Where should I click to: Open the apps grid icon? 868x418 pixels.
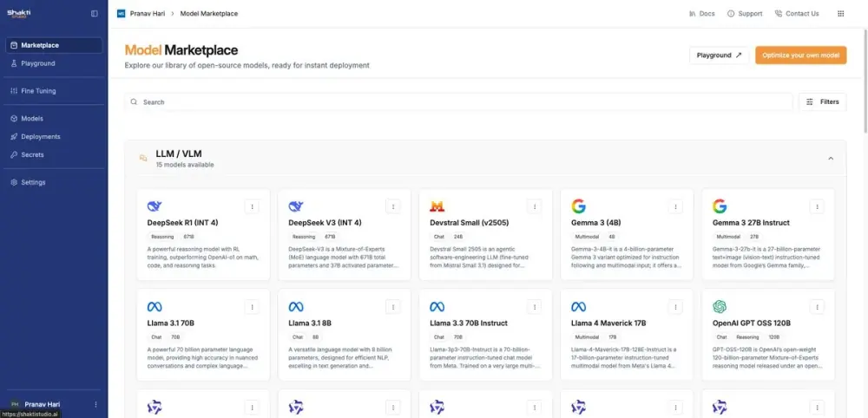coord(840,14)
